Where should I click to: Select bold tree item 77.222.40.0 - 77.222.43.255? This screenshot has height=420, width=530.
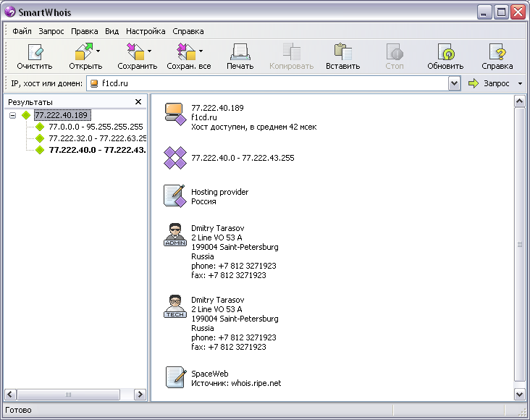coord(97,150)
